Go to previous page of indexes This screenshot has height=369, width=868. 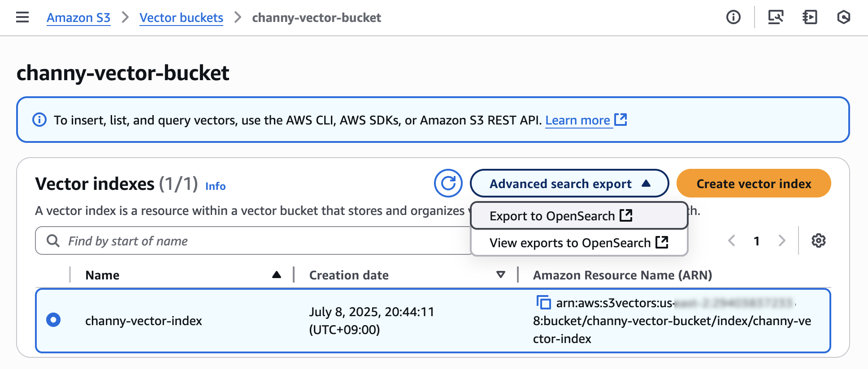732,240
